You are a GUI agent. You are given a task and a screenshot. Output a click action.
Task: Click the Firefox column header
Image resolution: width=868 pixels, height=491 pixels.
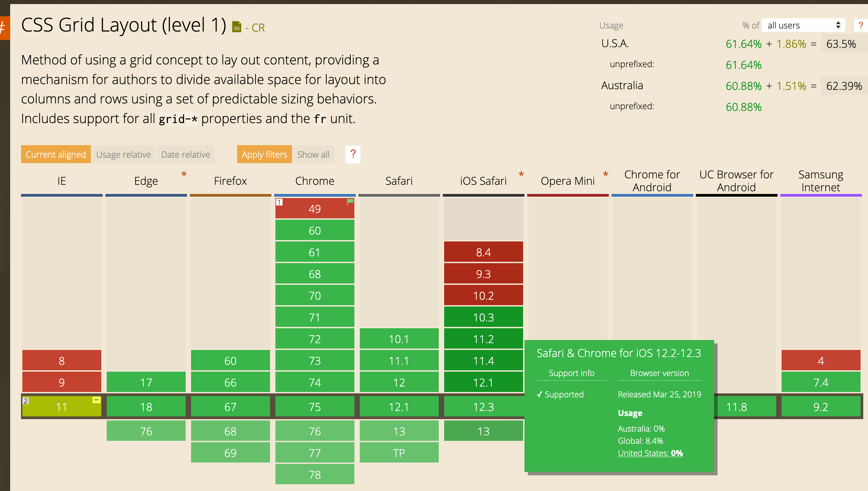click(230, 181)
